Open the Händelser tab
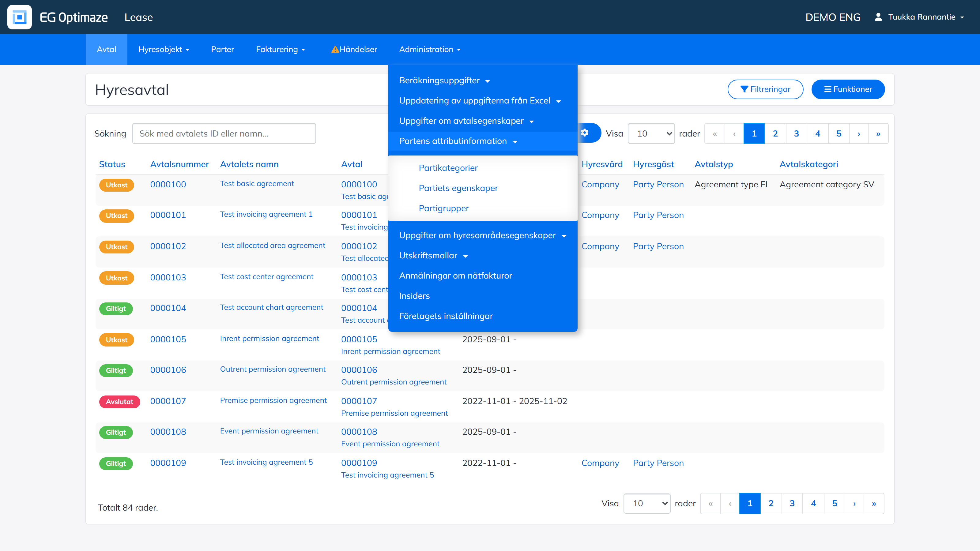The image size is (980, 551). pos(354,49)
